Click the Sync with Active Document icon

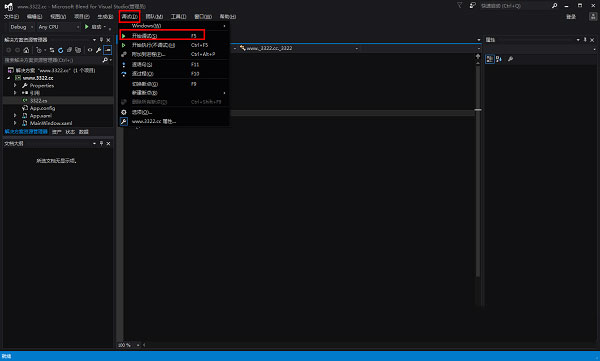tap(52, 50)
